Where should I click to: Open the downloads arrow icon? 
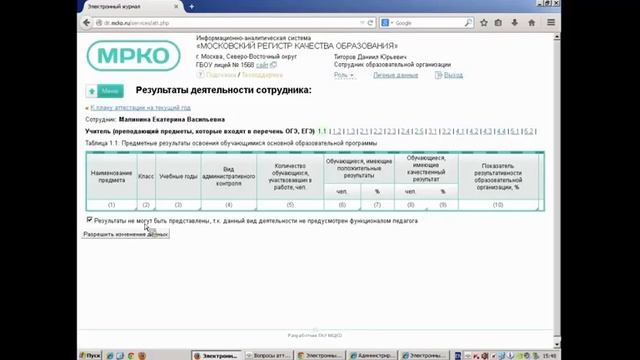click(515, 23)
